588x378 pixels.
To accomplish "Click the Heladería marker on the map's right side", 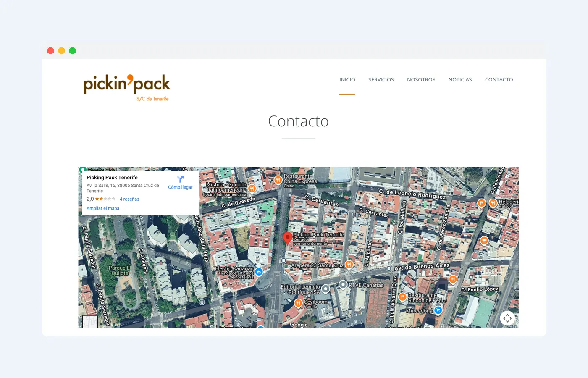I will [493, 203].
